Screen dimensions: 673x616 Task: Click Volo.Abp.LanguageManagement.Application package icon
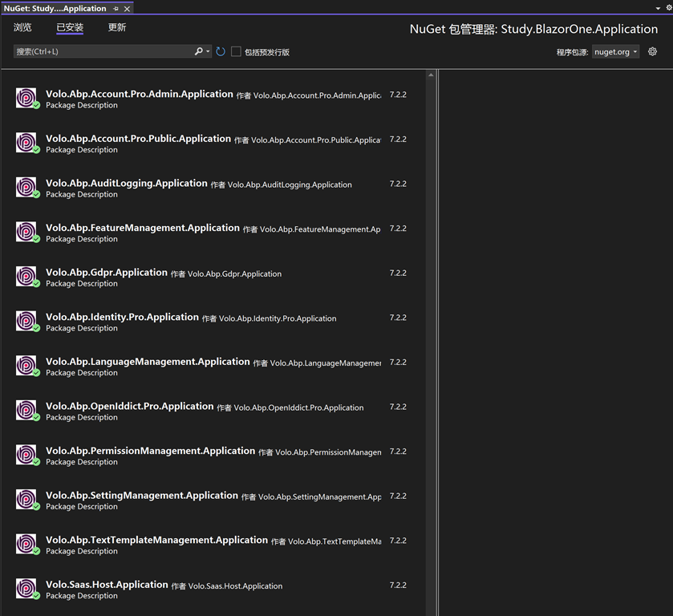tap(27, 366)
